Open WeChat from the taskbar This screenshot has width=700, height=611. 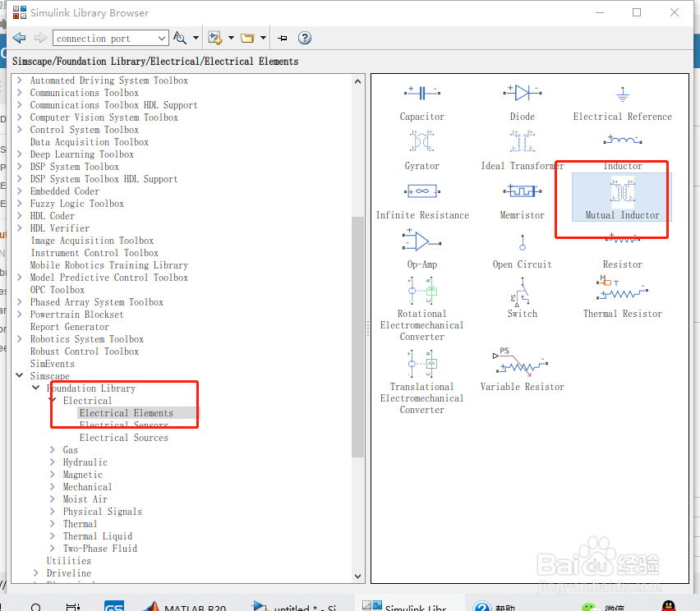click(x=604, y=606)
